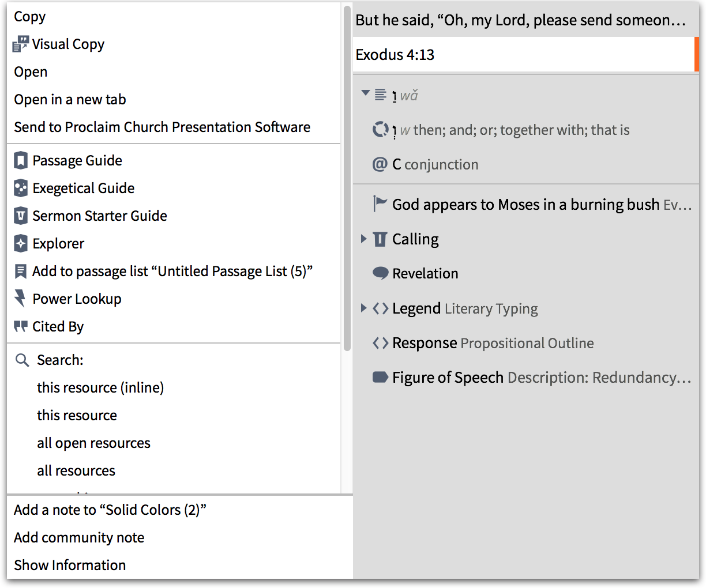Click the Power Lookup lightning icon

tap(21, 299)
